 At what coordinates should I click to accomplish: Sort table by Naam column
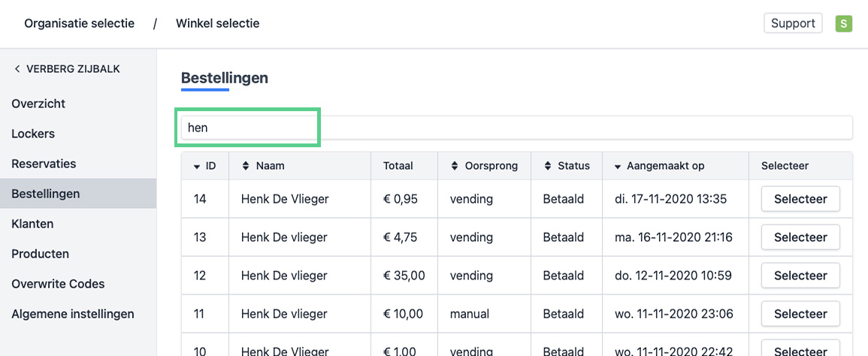245,166
